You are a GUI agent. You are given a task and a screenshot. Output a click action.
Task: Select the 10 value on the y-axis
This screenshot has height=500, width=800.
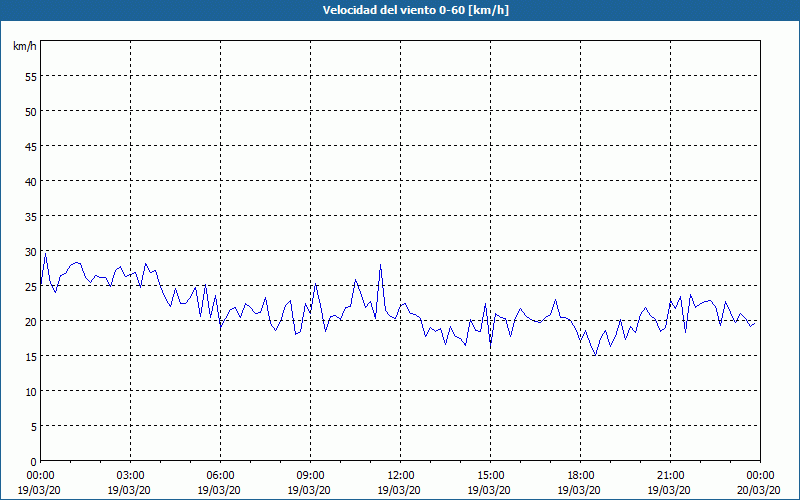tap(31, 391)
